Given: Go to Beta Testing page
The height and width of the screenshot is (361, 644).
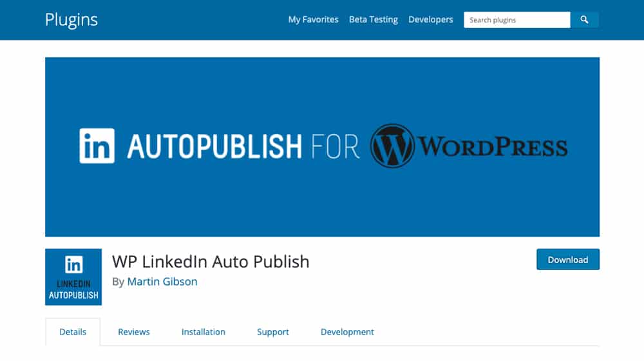Looking at the screenshot, I should [374, 20].
